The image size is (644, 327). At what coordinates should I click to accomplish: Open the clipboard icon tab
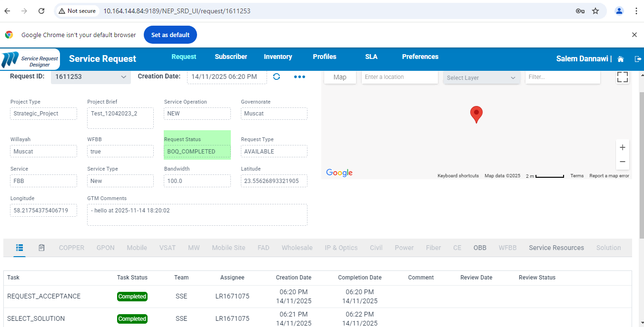pos(41,248)
